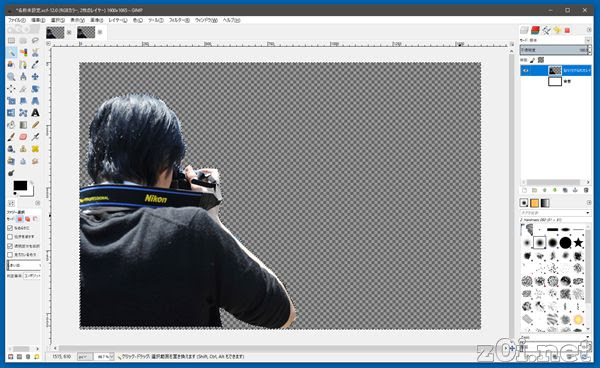This screenshot has height=368, width=600.
Task: Adjust the threshold slider in tool options
Action: tap(24, 265)
